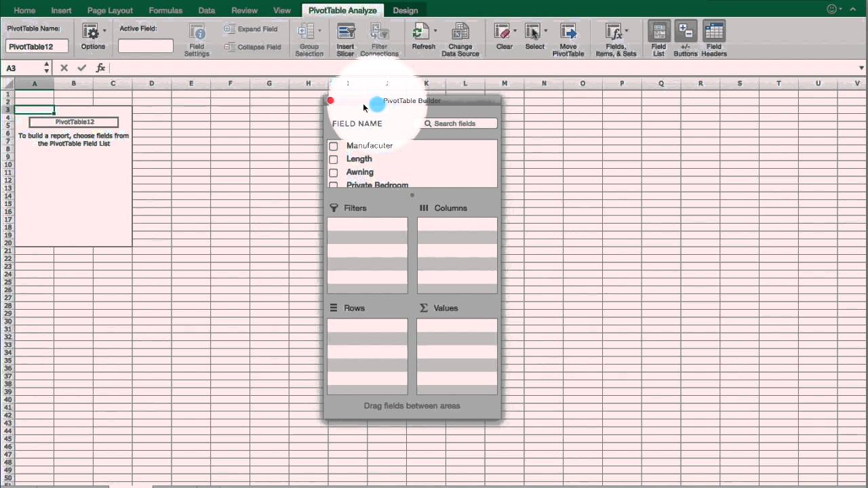Check the Length field
Viewport: 868px width, 488px height.
333,159
